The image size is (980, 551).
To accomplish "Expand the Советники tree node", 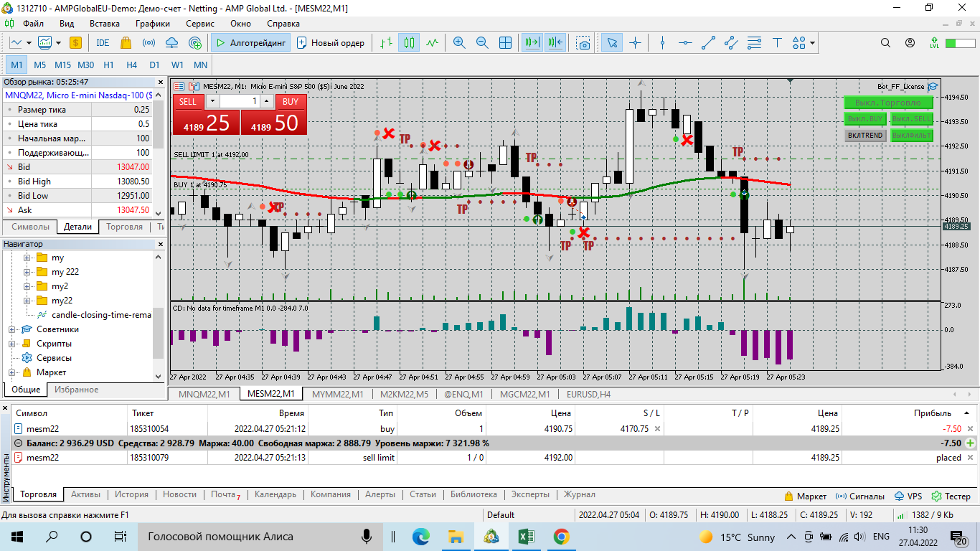I will click(x=12, y=329).
